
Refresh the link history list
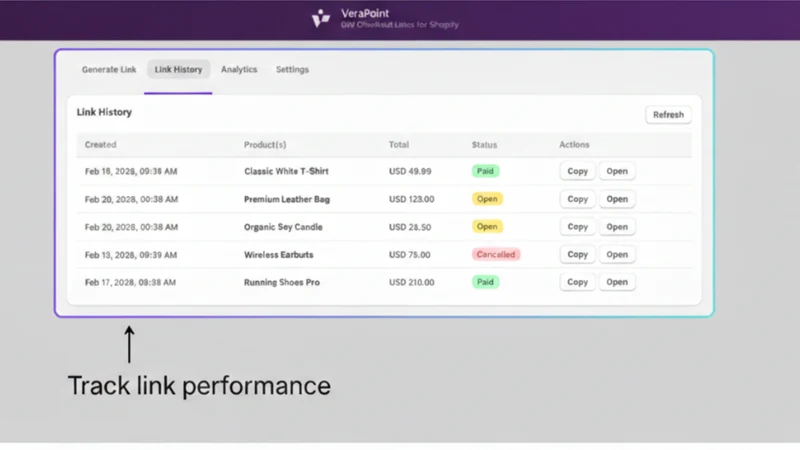click(x=668, y=115)
